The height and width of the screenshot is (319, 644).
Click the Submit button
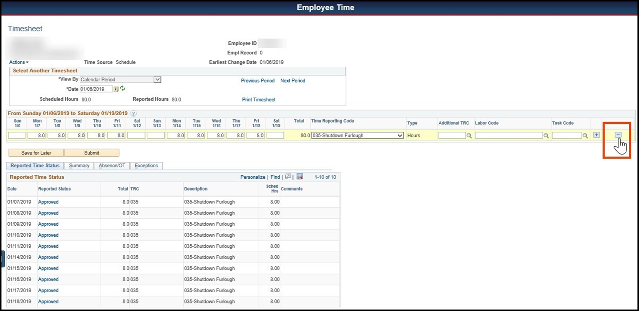[x=91, y=153]
